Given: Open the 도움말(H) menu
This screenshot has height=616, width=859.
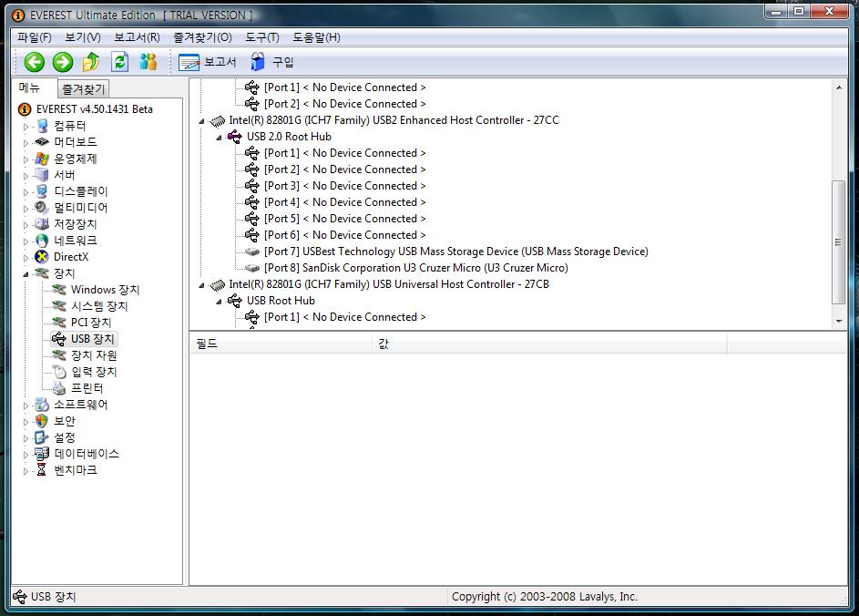Looking at the screenshot, I should 316,37.
